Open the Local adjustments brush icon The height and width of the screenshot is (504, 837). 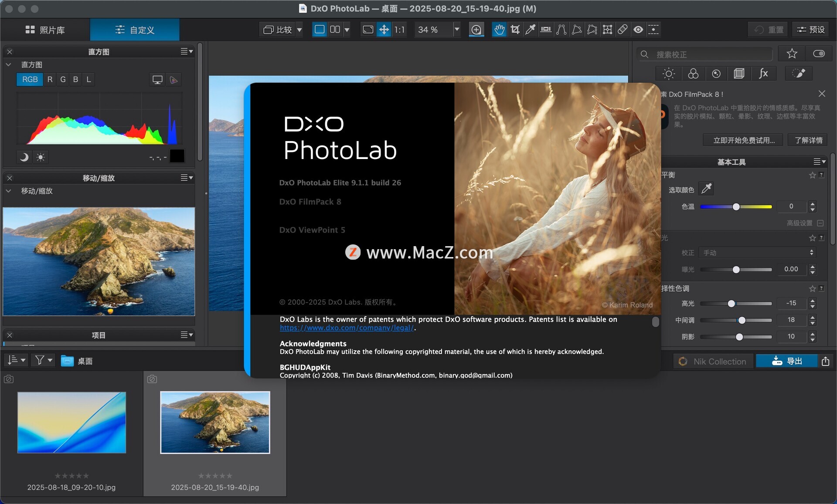click(x=799, y=74)
